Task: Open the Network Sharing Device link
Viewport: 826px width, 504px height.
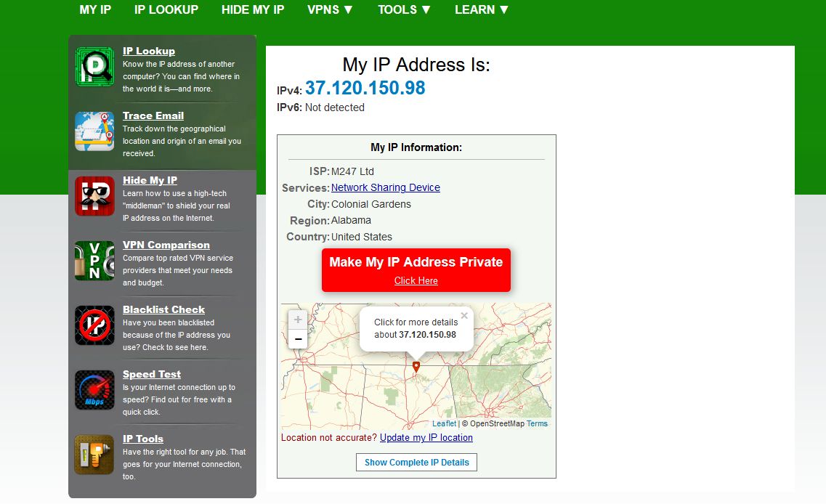Action: click(x=385, y=187)
